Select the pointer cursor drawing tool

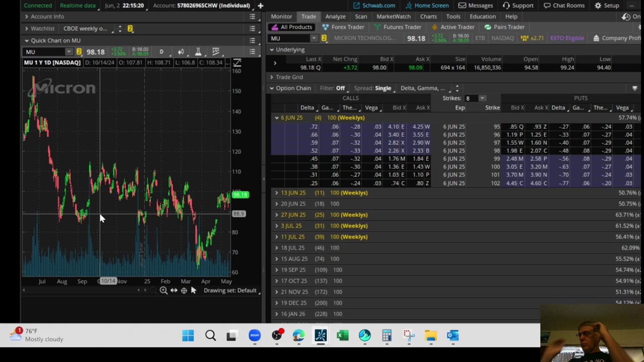click(x=194, y=291)
